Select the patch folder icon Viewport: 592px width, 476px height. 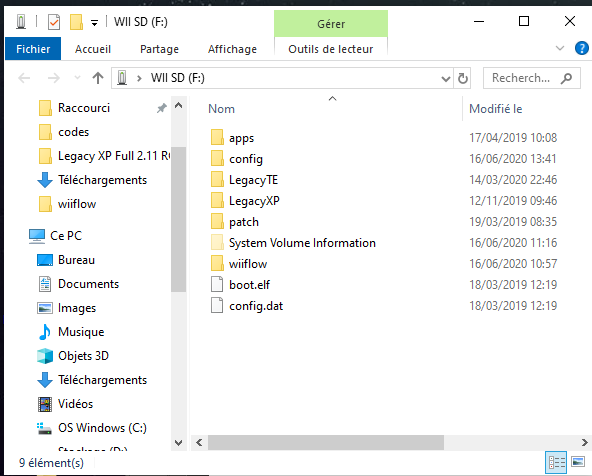[x=217, y=222]
